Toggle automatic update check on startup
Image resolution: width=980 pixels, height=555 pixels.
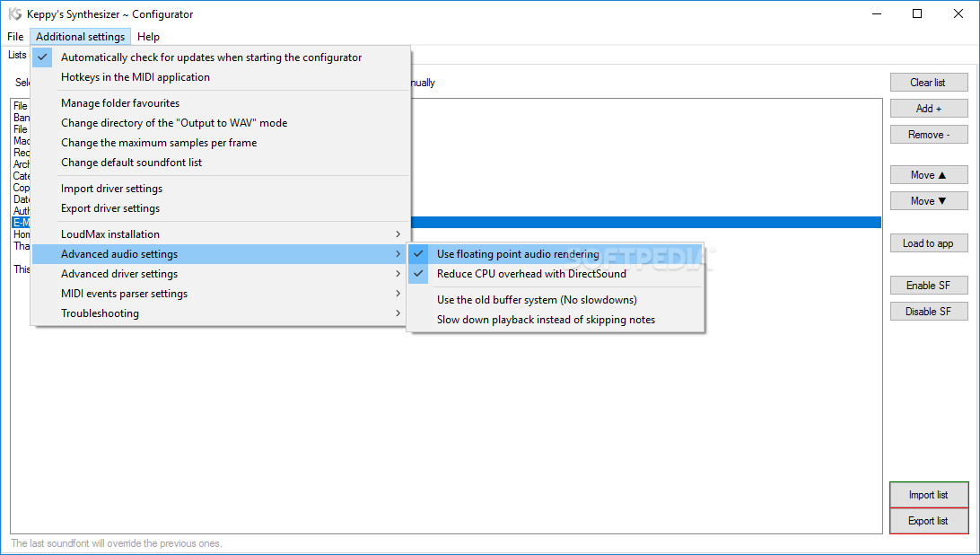point(221,57)
